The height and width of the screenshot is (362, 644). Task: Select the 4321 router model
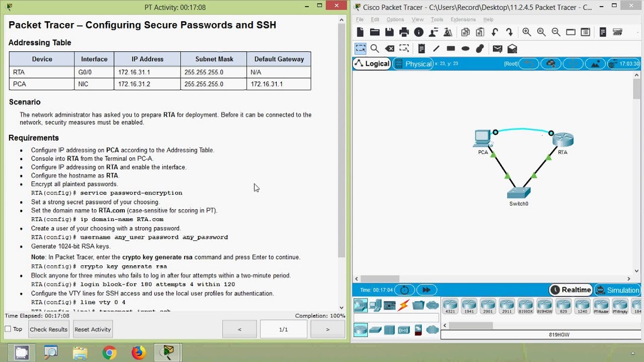tap(450, 306)
